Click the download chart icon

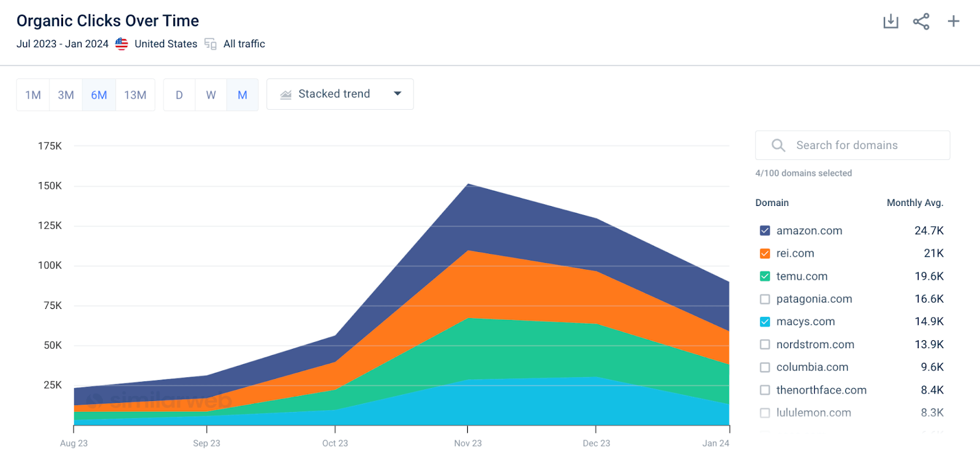click(891, 21)
